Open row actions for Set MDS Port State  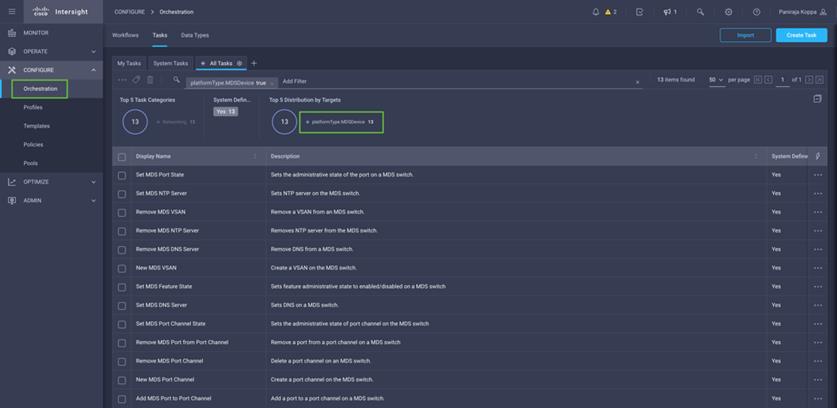point(818,175)
